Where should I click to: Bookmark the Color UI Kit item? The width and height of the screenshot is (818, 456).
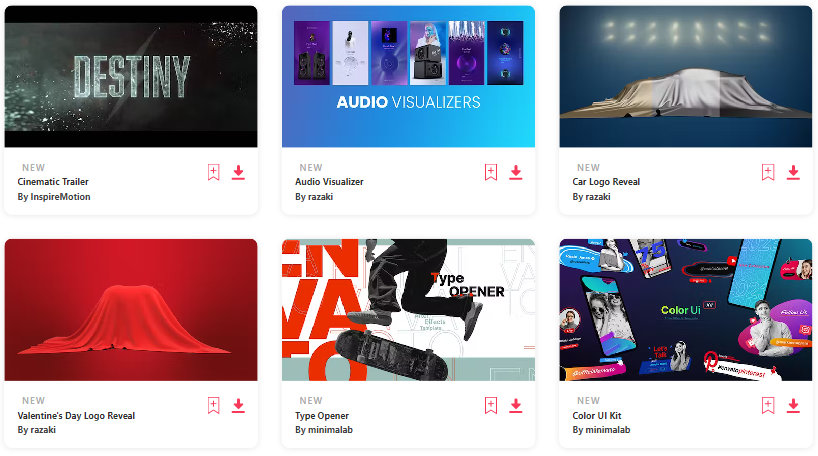tap(768, 405)
